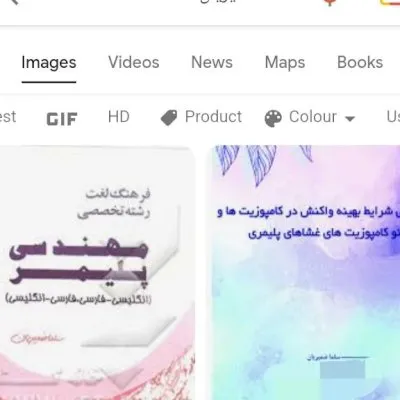Select the Images tab
Image resolution: width=400 pixels, height=400 pixels.
(x=49, y=62)
